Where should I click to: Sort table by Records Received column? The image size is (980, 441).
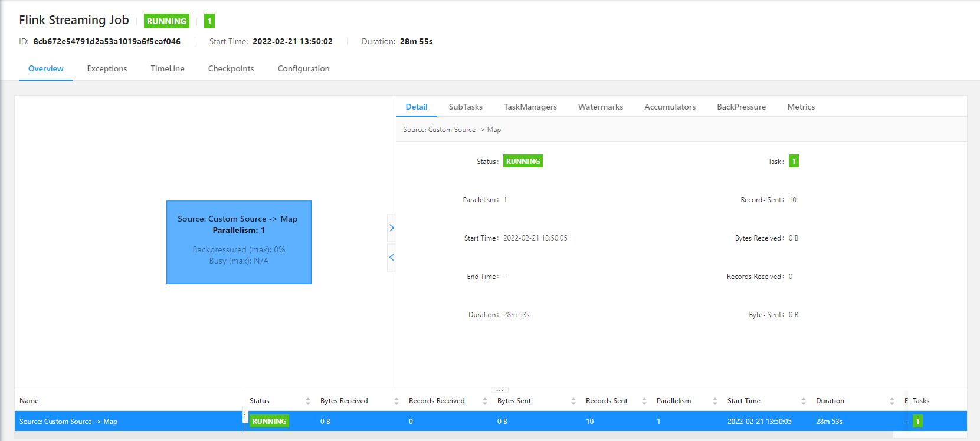coord(485,401)
